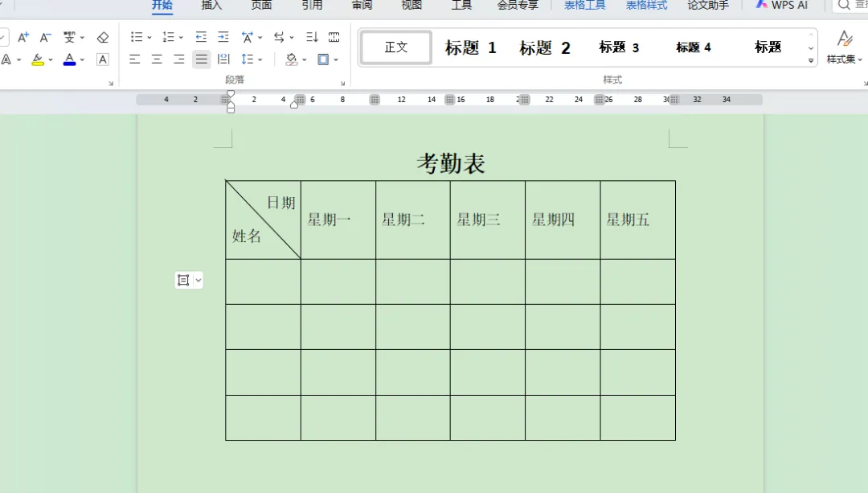868x493 pixels.
Task: Increase paragraph indent
Action: pyautogui.click(x=223, y=37)
